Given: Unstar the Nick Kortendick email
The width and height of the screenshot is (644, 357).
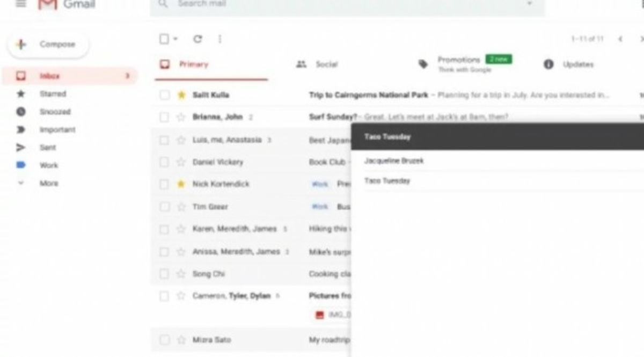Looking at the screenshot, I should click(181, 184).
